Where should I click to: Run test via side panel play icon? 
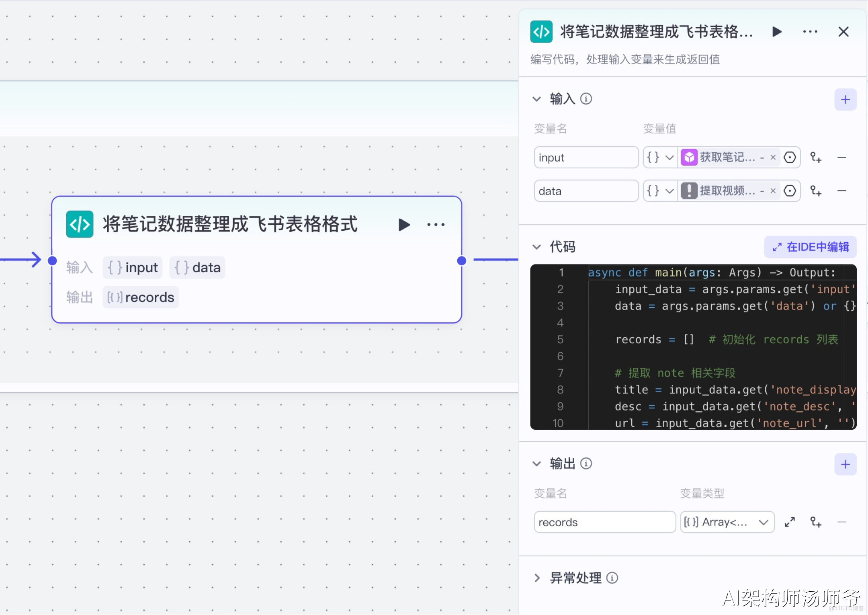[x=777, y=32]
